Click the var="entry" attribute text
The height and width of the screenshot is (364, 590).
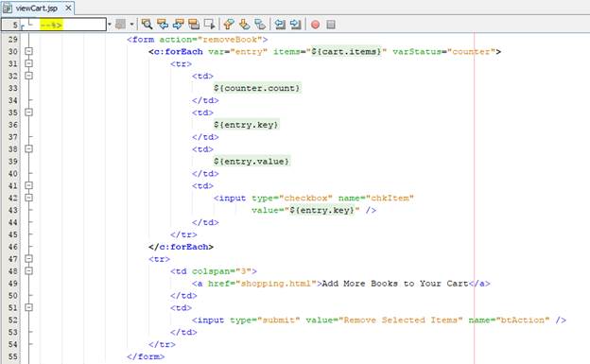(x=238, y=52)
